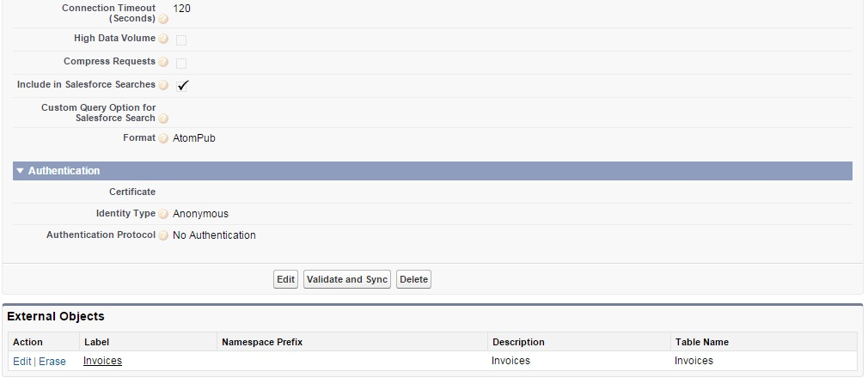
Task: Click Erase link for Invoices object
Action: point(52,362)
